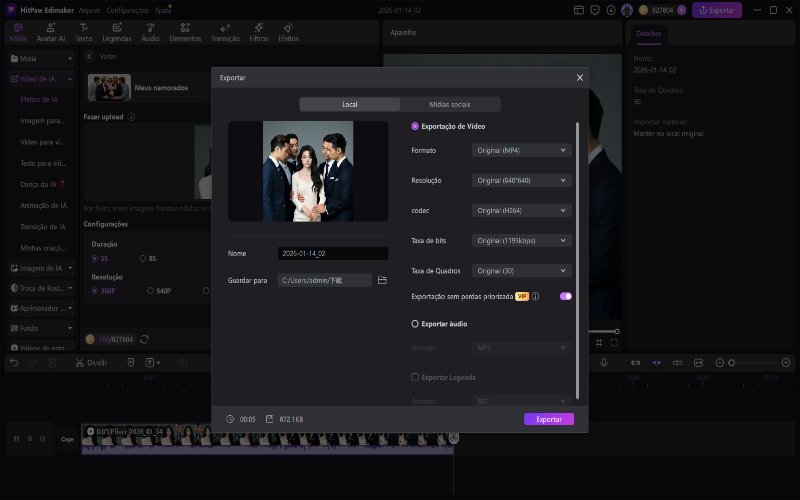Open the Resolução Original (640*640) dropdown
800x500 pixels.
coord(521,181)
